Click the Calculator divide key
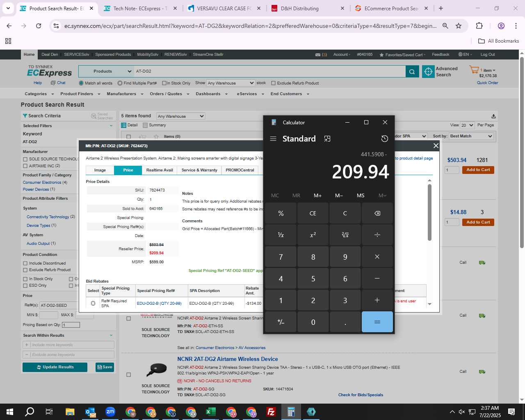The width and height of the screenshot is (525, 420). [377, 235]
